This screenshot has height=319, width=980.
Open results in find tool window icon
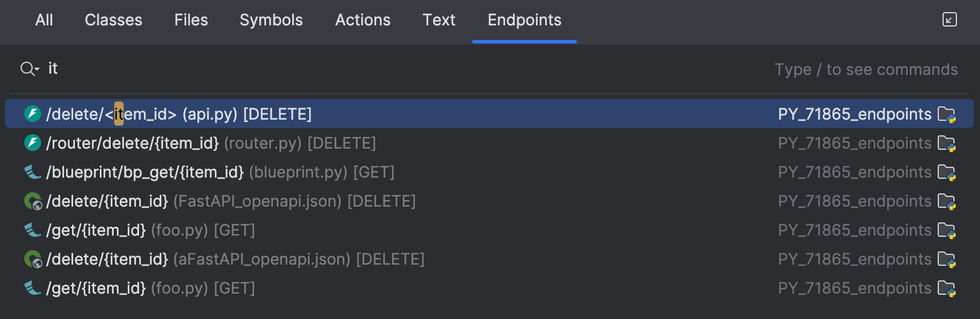[x=950, y=20]
